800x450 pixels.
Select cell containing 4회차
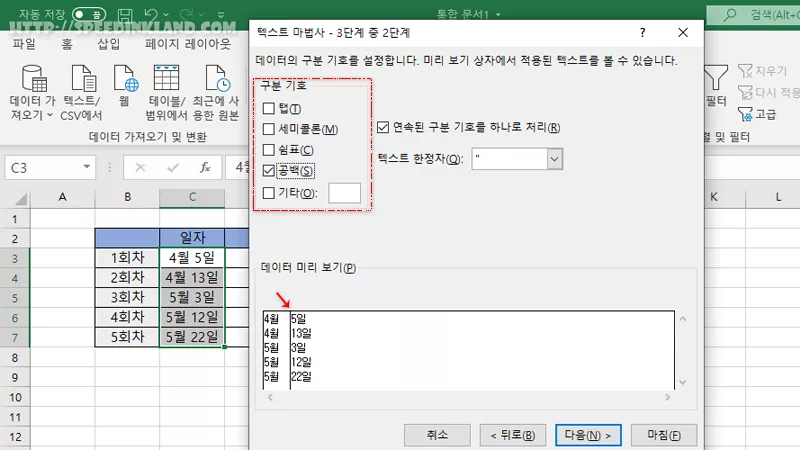pyautogui.click(x=127, y=317)
